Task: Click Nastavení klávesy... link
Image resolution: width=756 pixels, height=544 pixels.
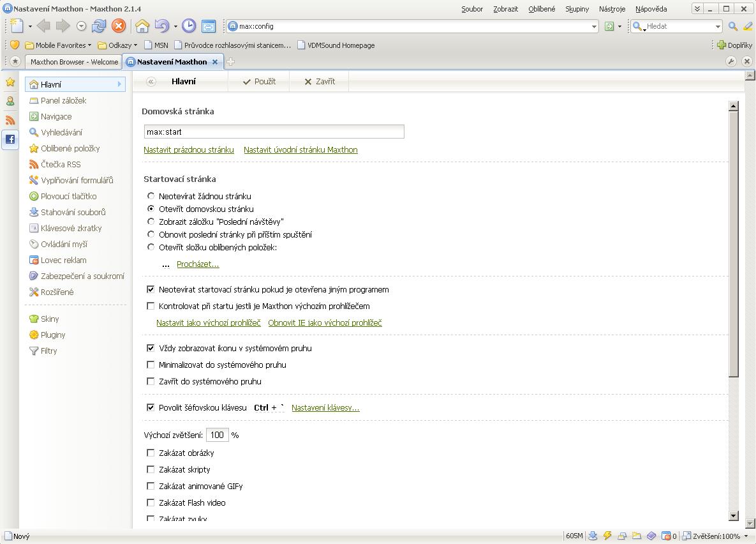Action: pyautogui.click(x=325, y=407)
